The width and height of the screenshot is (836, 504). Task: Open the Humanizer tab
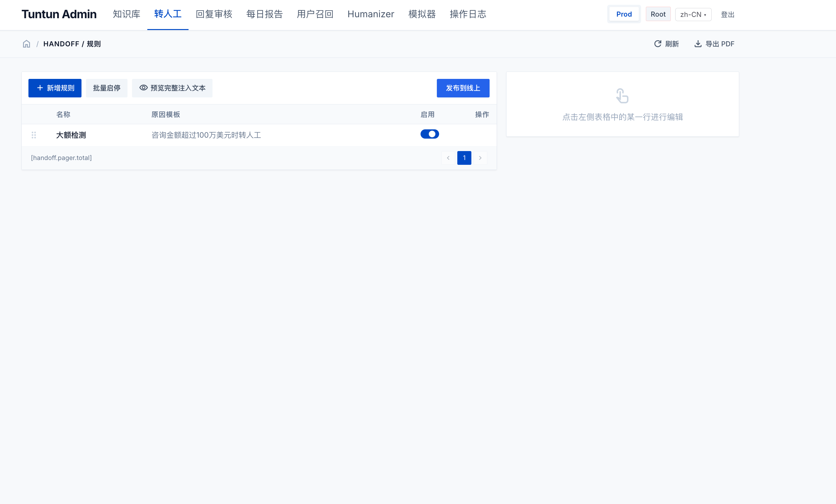pyautogui.click(x=371, y=14)
